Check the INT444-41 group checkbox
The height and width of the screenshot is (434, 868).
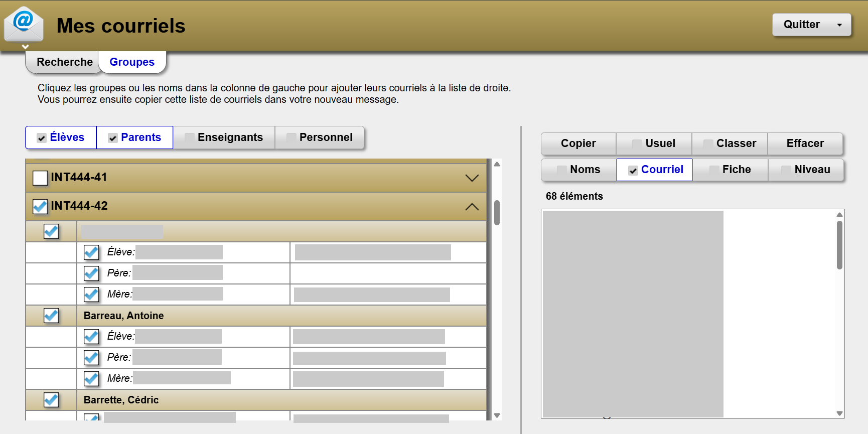click(x=40, y=178)
